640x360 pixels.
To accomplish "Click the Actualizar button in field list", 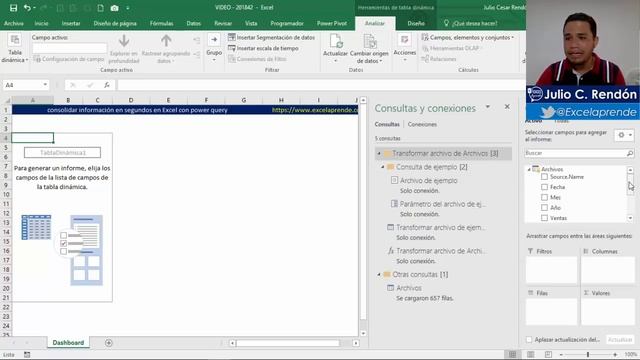I will [620, 340].
